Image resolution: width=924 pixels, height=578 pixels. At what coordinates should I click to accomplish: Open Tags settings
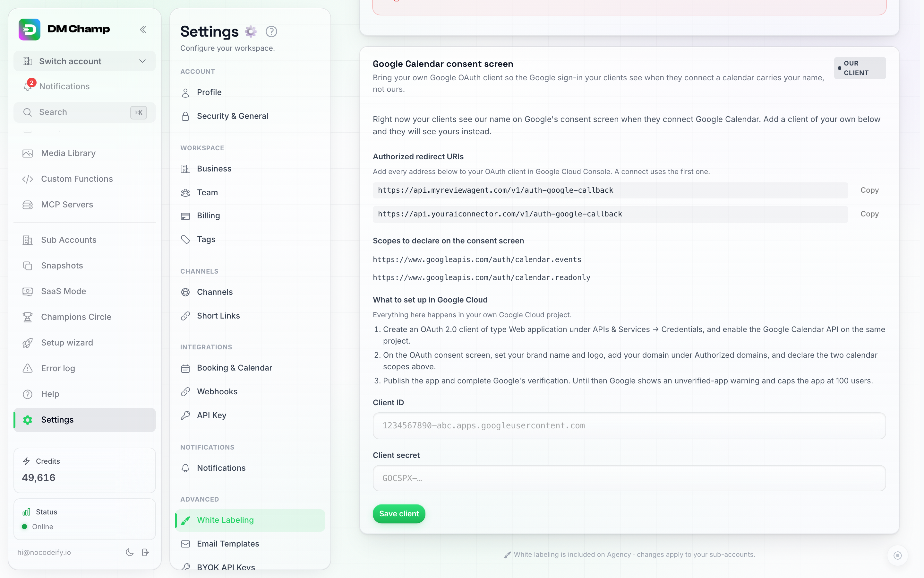click(x=250, y=240)
